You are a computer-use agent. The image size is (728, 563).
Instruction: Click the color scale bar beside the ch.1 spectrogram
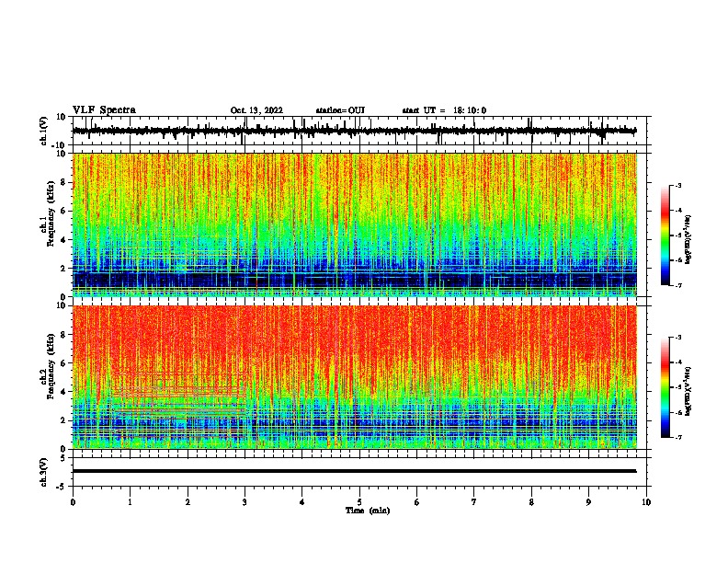click(665, 236)
